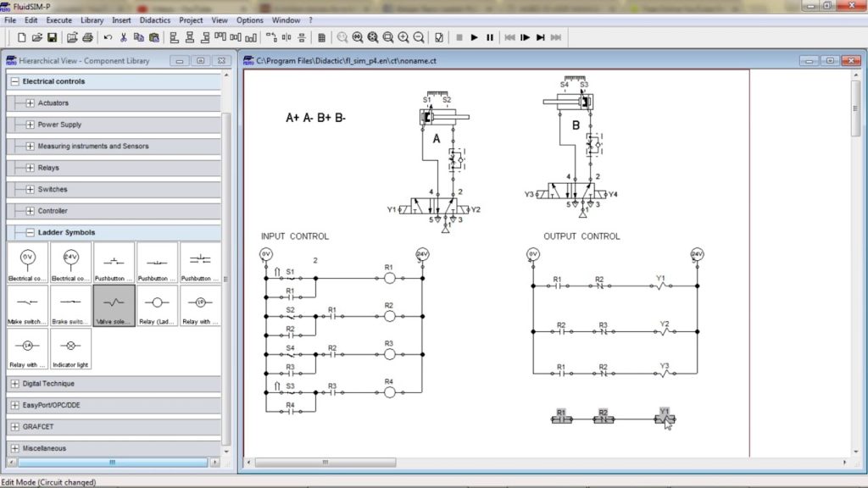The image size is (868, 488).
Task: Select the 24V electrical connection symbol
Action: coord(70,263)
